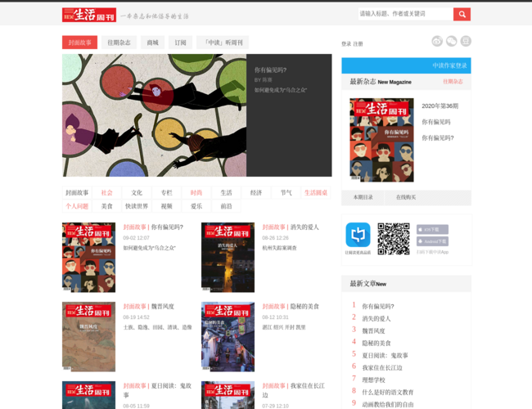Open latest article 2 消失的爱人

pyautogui.click(x=376, y=318)
